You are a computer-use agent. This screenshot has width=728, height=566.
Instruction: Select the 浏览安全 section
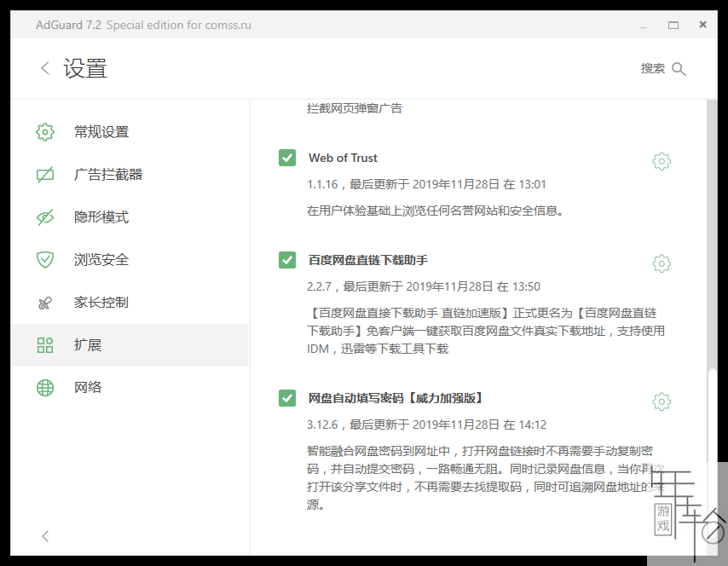coord(130,259)
